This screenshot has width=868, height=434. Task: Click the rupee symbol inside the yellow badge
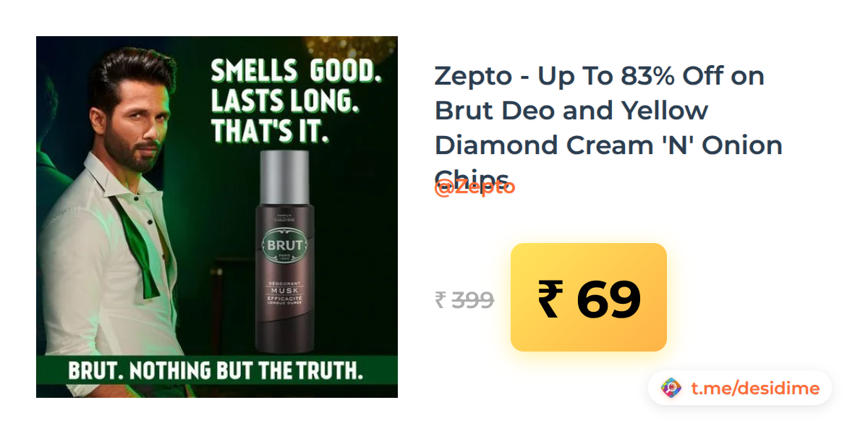[550, 299]
